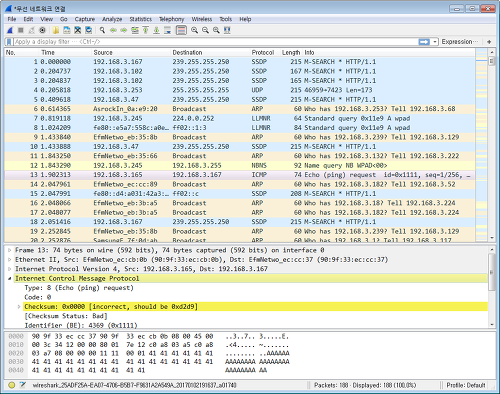500x394 pixels.
Task: Zoom out packet list text
Action: (205, 30)
